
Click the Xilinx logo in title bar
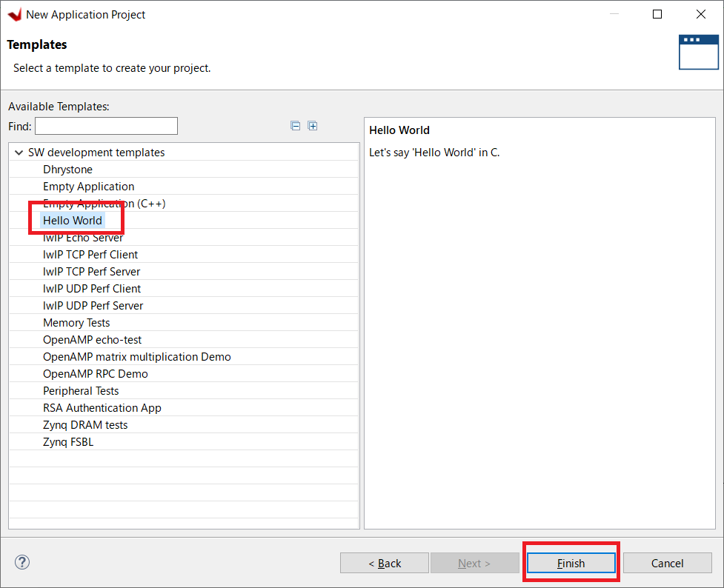click(x=15, y=15)
